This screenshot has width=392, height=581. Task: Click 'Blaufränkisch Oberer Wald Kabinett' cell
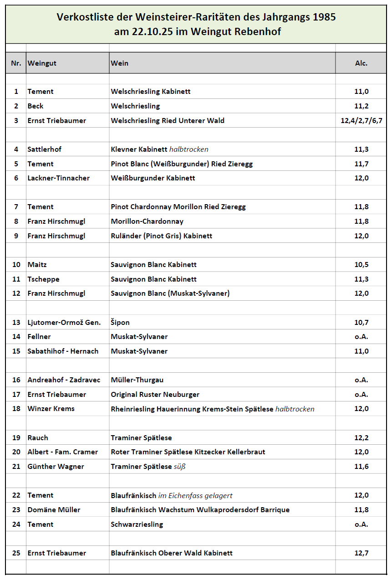pyautogui.click(x=172, y=553)
